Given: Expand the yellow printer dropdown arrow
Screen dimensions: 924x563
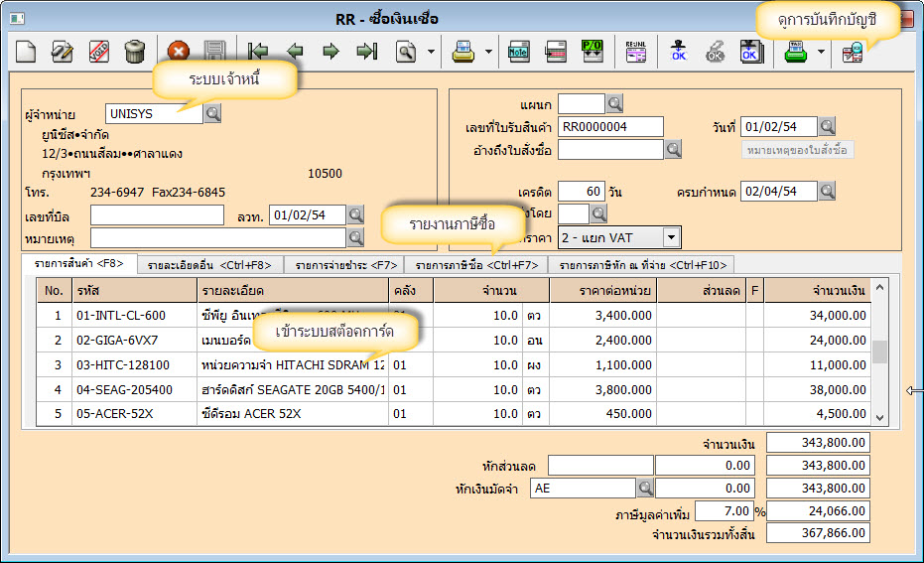Looking at the screenshot, I should coord(488,52).
